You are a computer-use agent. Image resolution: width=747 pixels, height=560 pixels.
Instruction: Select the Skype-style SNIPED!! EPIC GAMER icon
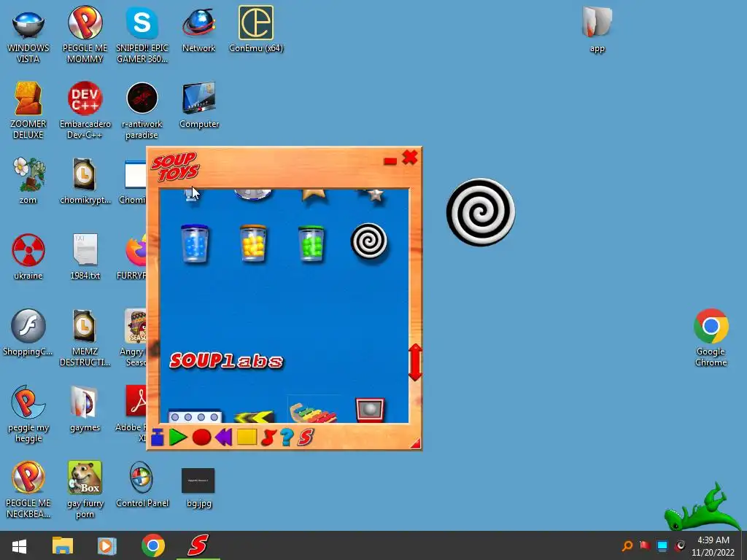point(142,35)
